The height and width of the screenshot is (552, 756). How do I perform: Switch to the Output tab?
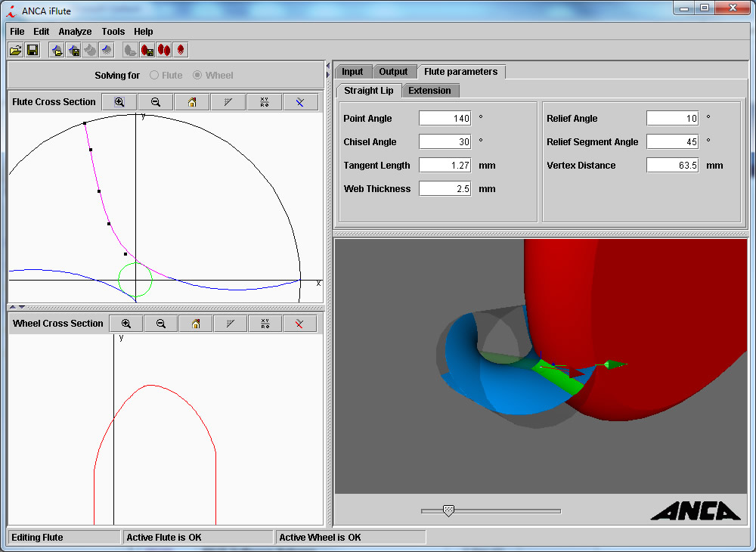tap(393, 72)
